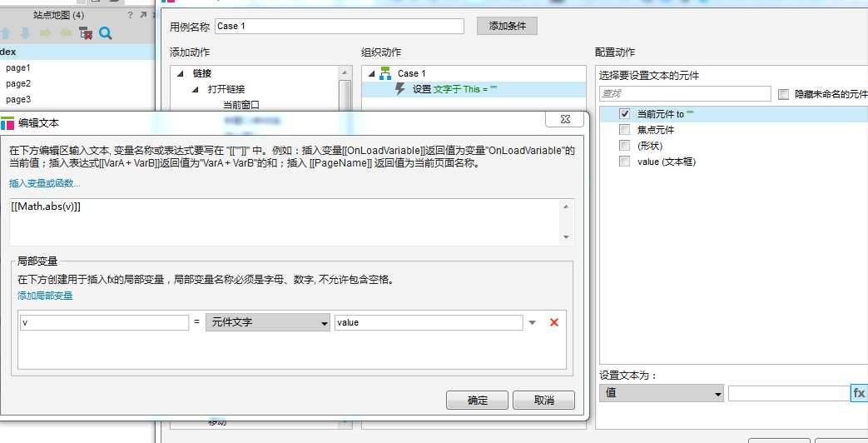Open the 元件文字 dropdown
The image size is (868, 443).
268,322
